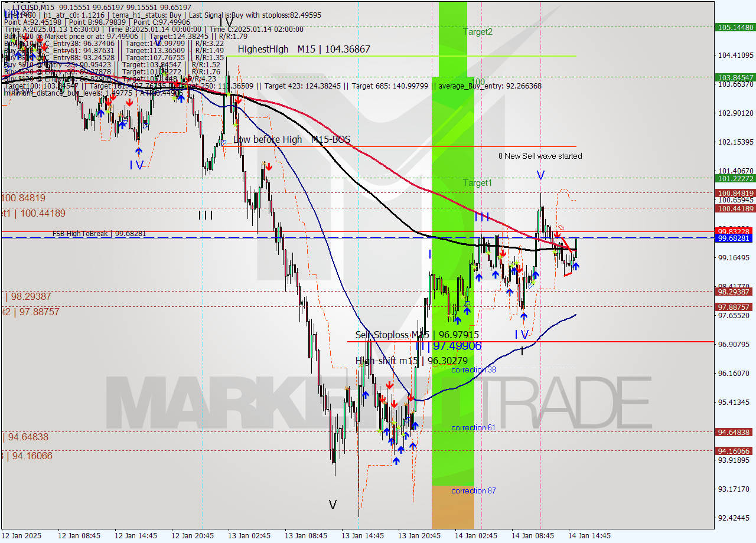Select the Target1 label near green zone
Screen dimensions: 756x543
tap(477, 183)
